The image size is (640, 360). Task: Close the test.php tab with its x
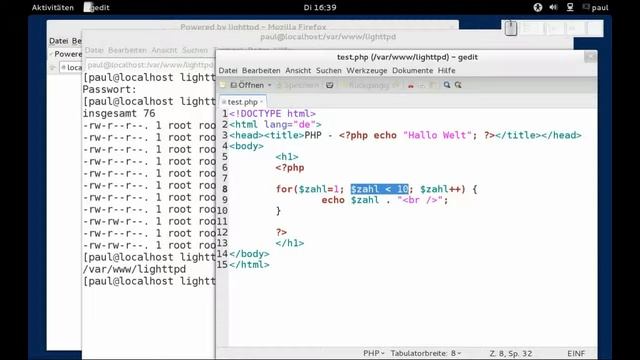[262, 101]
